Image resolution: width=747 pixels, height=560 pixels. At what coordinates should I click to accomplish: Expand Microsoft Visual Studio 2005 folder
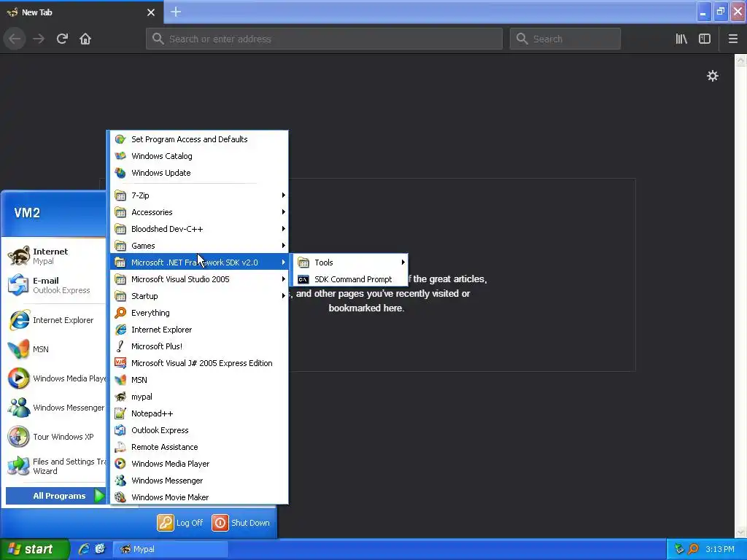point(199,279)
